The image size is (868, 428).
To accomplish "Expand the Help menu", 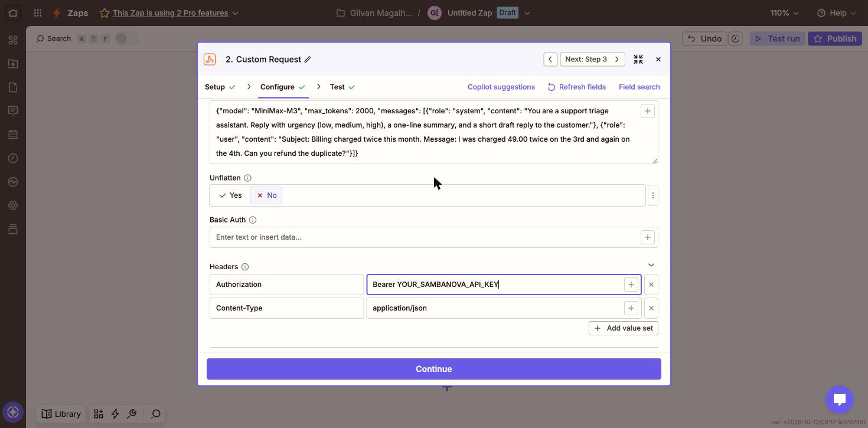I will 837,13.
